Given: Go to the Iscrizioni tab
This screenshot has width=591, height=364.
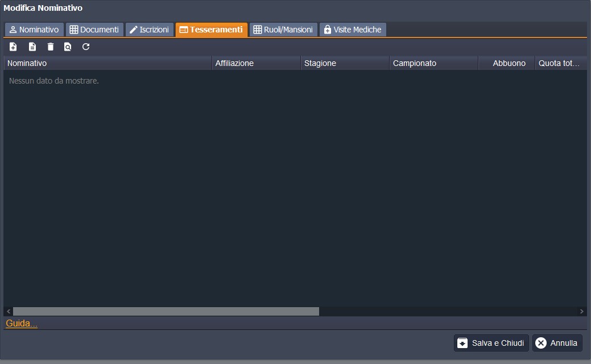Looking at the screenshot, I should click(150, 30).
